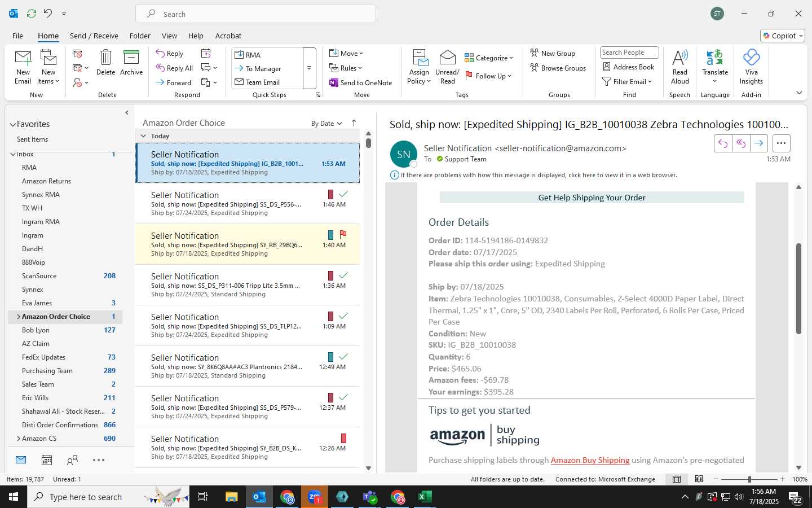Switch to the Folder tab
The image size is (812, 508).
140,36
